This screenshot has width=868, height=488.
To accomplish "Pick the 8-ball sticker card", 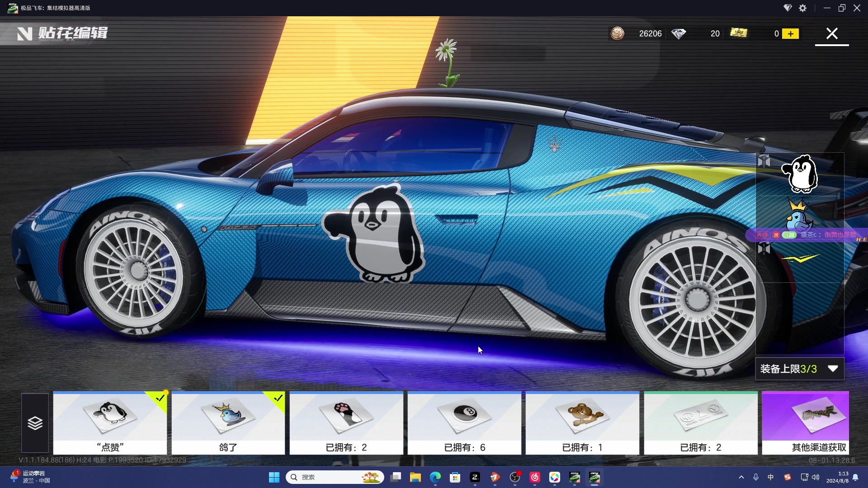I will [x=464, y=423].
